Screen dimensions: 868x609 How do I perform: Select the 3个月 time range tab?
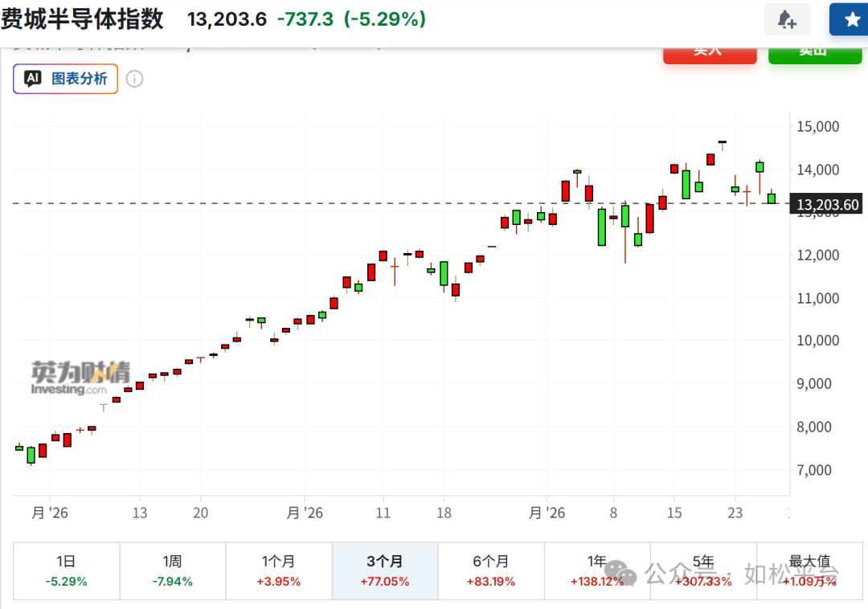pos(385,570)
